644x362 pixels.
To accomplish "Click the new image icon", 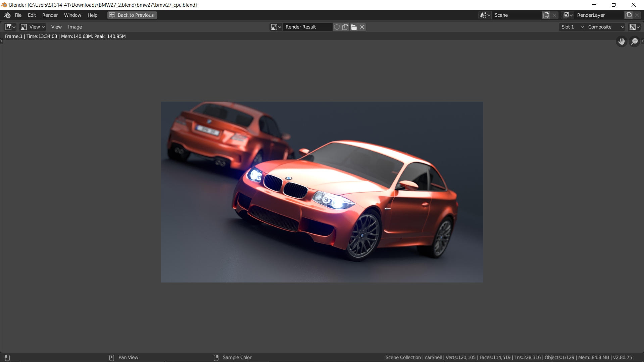I will 345,27.
